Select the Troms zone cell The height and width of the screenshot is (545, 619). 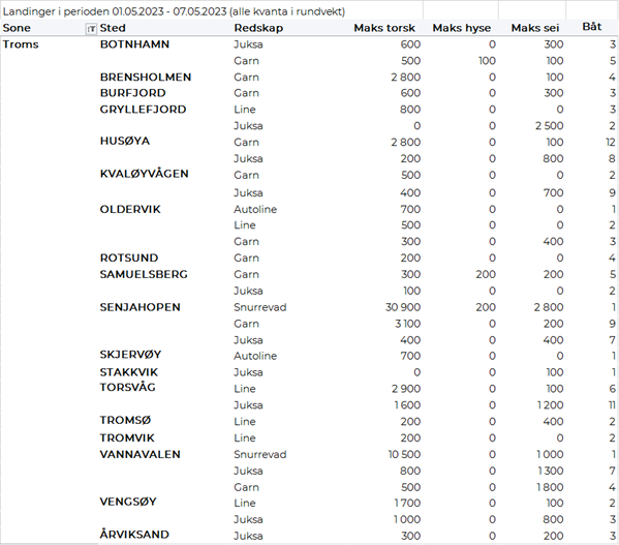(21, 45)
